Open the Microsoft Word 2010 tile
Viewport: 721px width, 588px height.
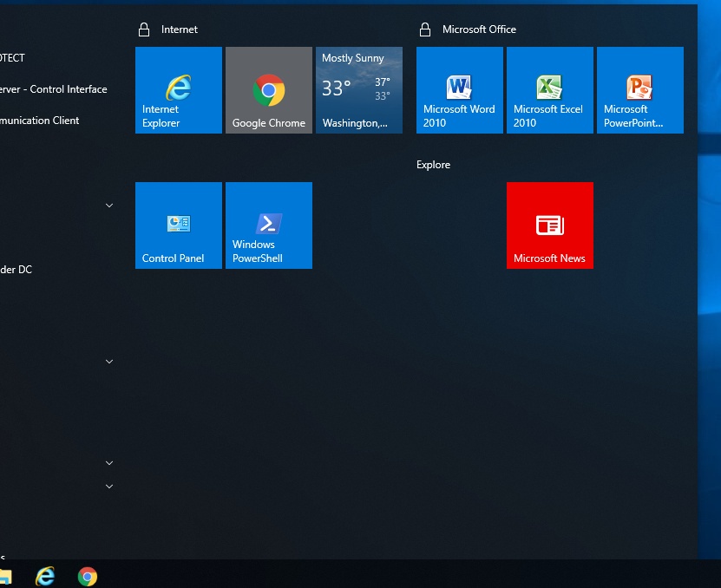tap(459, 90)
